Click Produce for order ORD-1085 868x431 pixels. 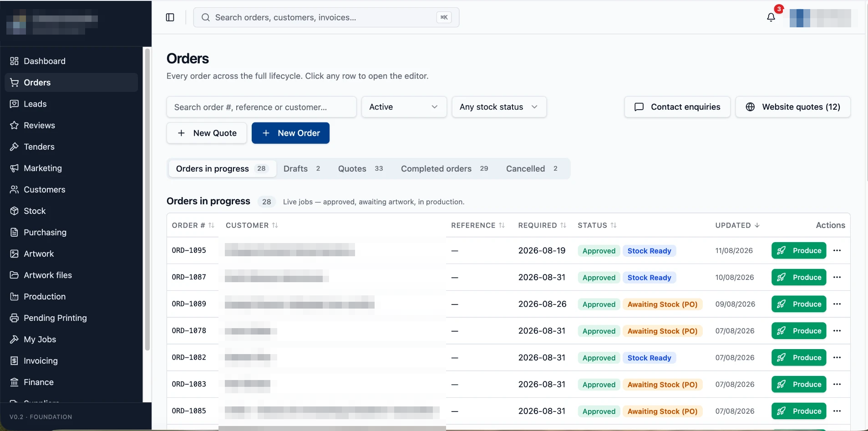799,411
